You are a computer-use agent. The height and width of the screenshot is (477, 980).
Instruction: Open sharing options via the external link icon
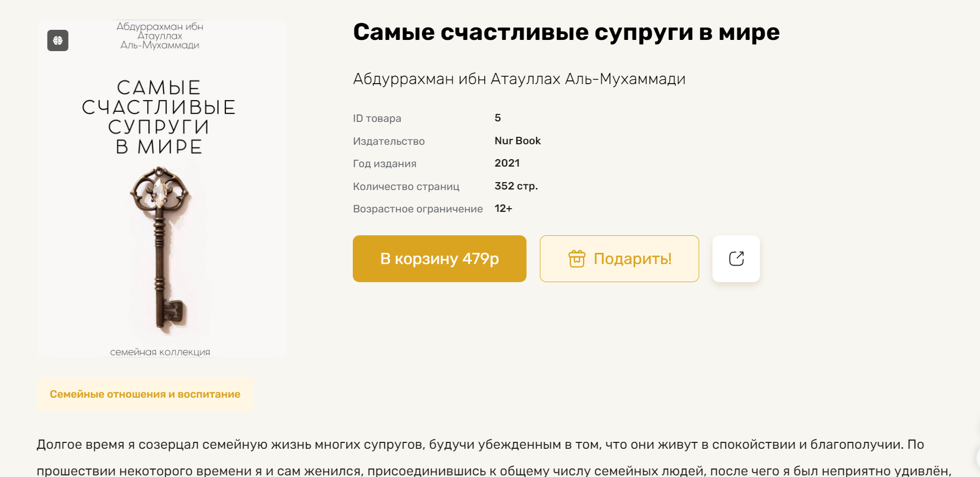[736, 258]
